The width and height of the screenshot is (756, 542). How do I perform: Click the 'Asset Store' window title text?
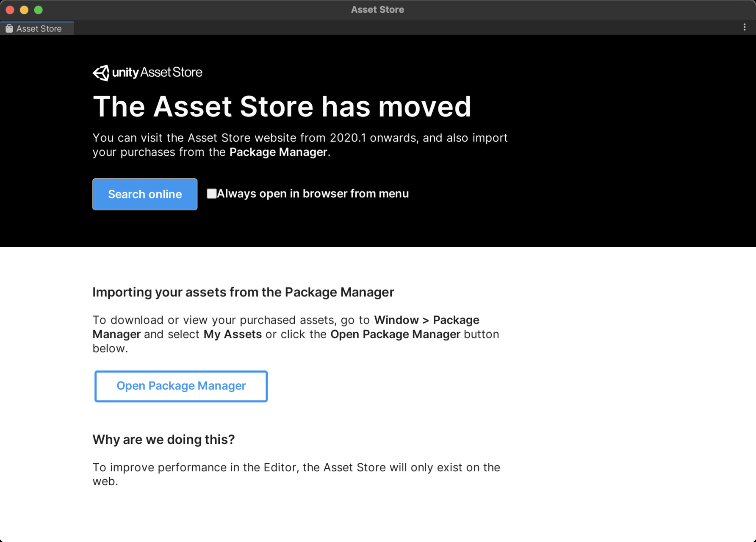click(377, 9)
